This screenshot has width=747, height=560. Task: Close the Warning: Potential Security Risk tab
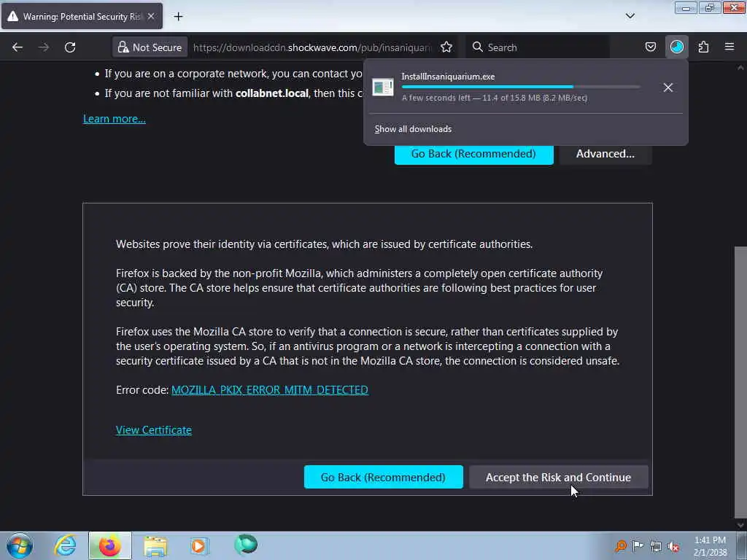[x=151, y=16]
